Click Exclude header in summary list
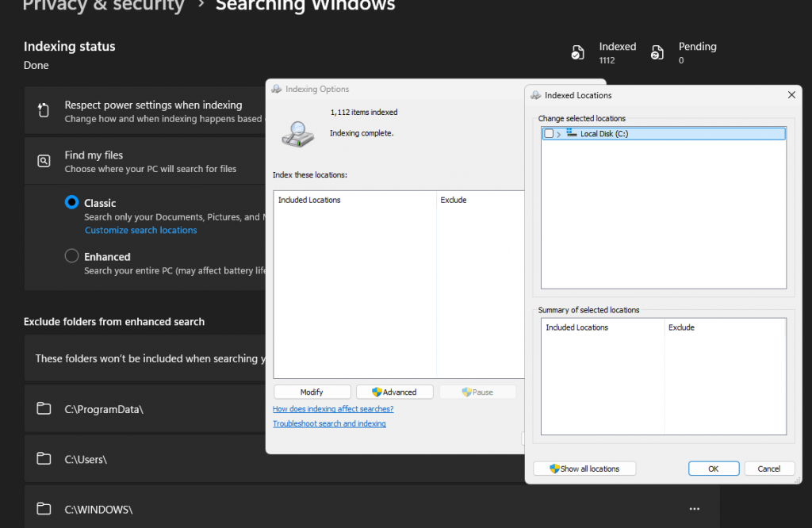Viewport: 812px width, 528px height. point(681,327)
